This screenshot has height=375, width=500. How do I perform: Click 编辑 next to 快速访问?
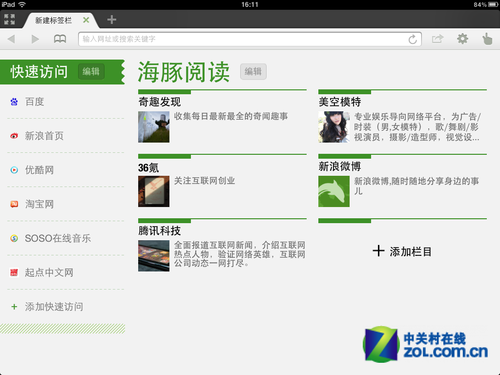(x=91, y=71)
